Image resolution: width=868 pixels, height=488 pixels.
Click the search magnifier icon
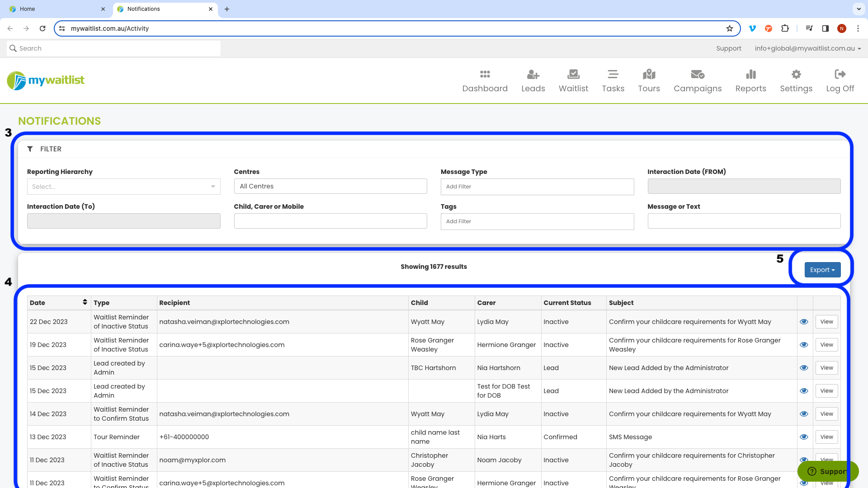(x=13, y=48)
